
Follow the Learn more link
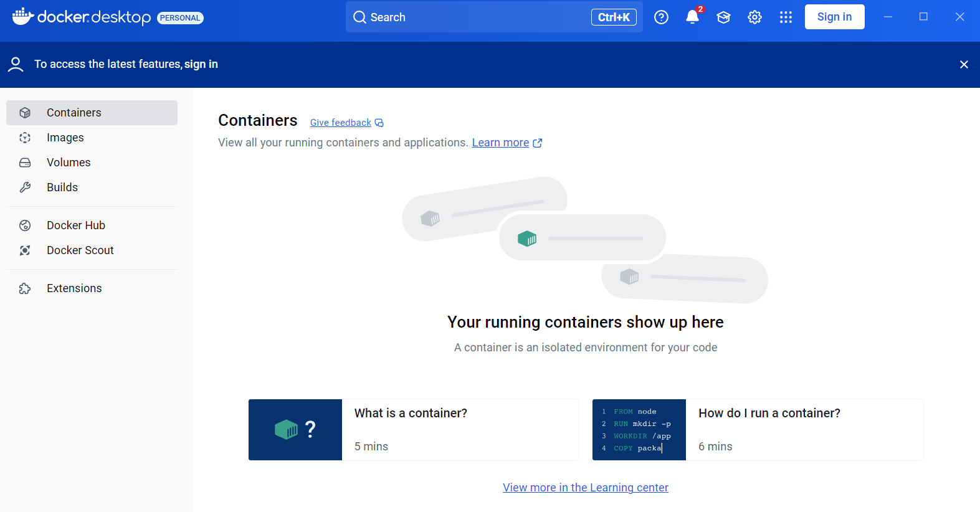tap(500, 143)
